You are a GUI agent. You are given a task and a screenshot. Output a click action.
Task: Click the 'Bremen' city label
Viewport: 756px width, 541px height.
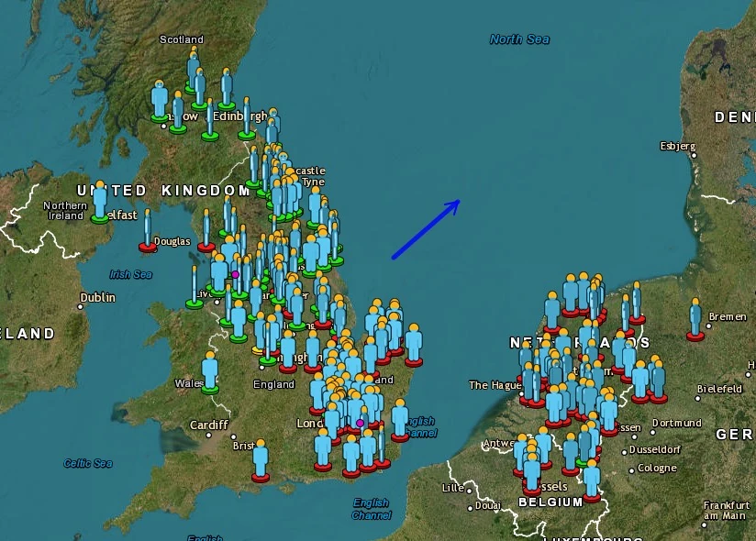pos(728,317)
